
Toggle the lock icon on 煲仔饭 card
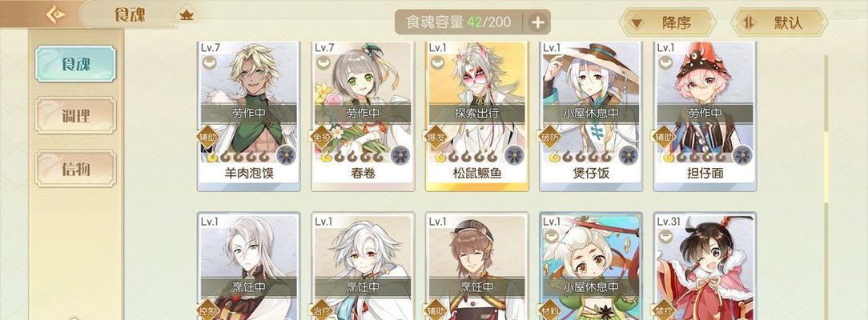coord(552,63)
